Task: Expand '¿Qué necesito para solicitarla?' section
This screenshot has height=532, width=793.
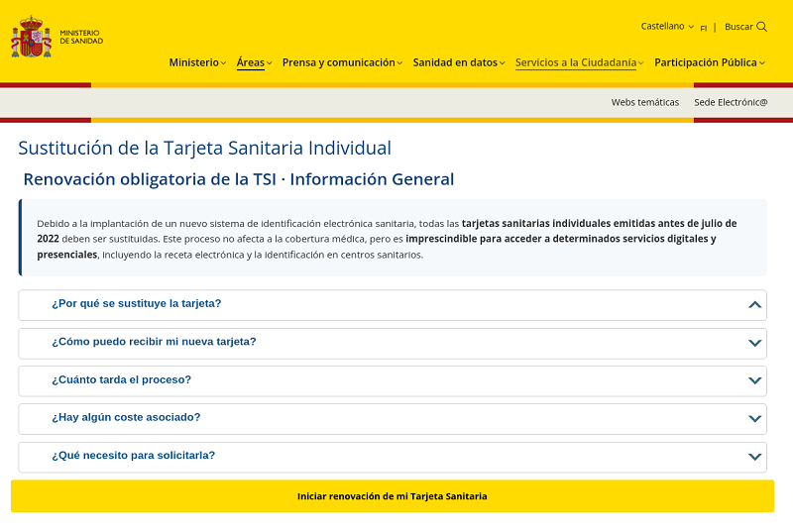Action: (x=393, y=458)
